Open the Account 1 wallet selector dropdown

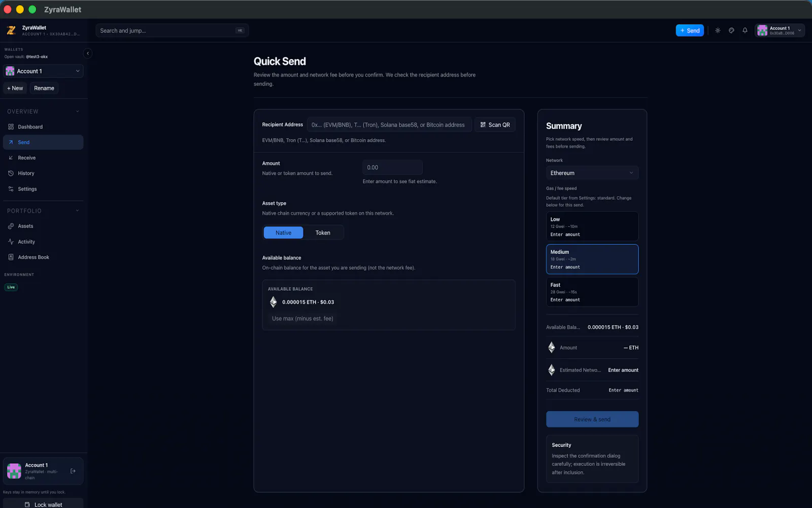(43, 71)
